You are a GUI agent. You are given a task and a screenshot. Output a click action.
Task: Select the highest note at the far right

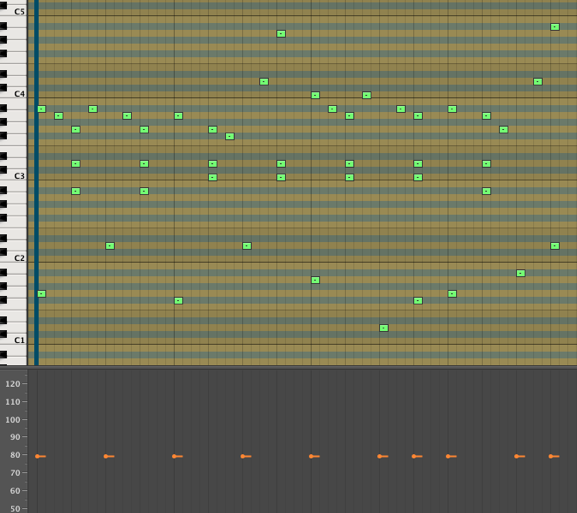pyautogui.click(x=555, y=27)
